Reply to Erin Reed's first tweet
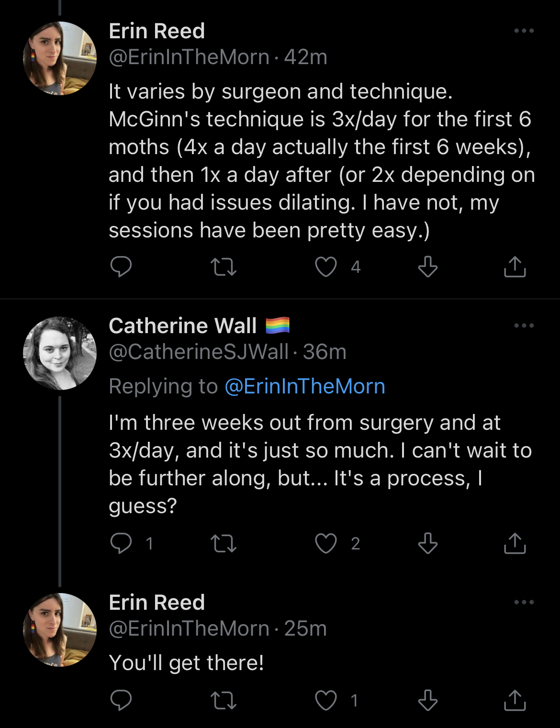 click(121, 267)
